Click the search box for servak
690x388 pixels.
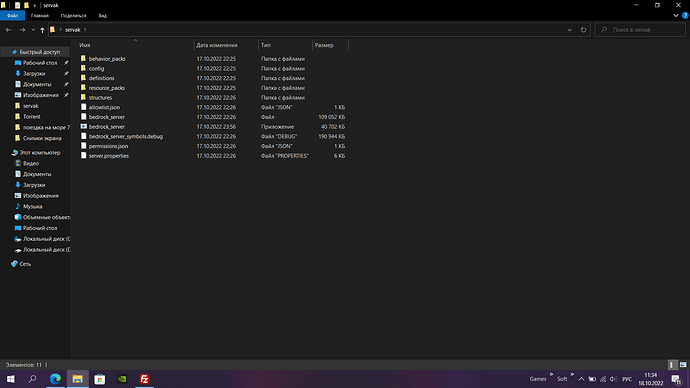point(640,30)
